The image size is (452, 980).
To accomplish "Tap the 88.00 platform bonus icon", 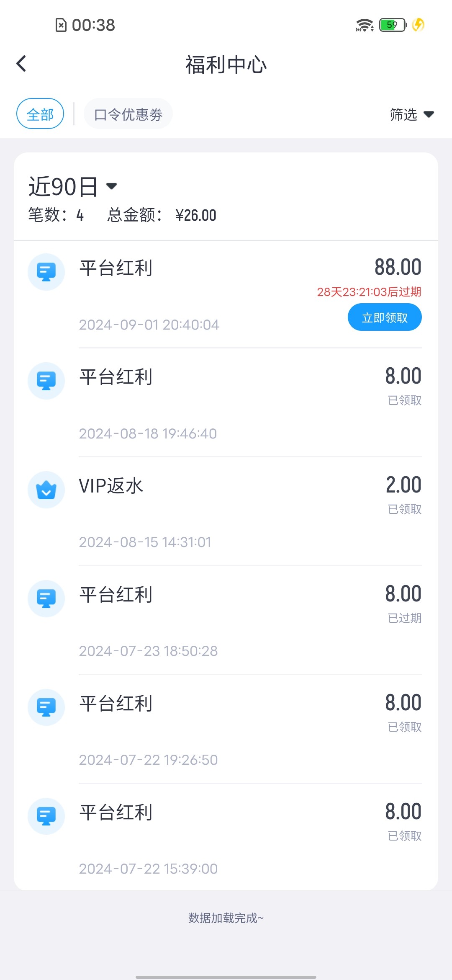I will click(x=46, y=272).
